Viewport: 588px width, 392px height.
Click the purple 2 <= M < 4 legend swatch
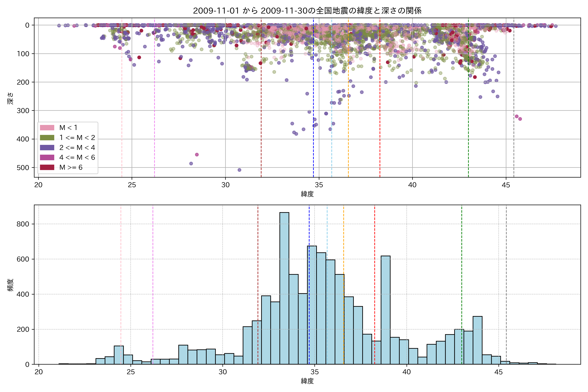click(47, 147)
